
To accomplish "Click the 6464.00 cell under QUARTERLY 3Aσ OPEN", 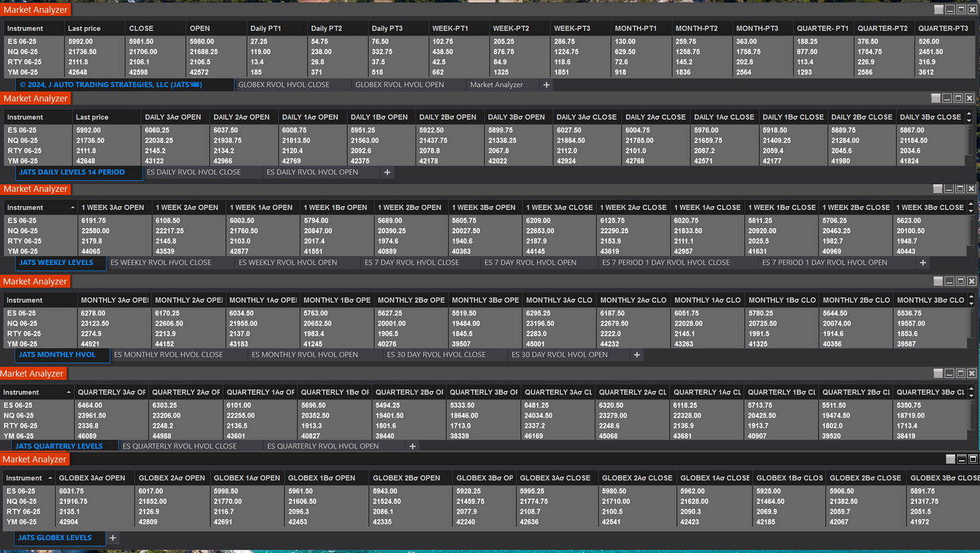I will click(x=111, y=406).
